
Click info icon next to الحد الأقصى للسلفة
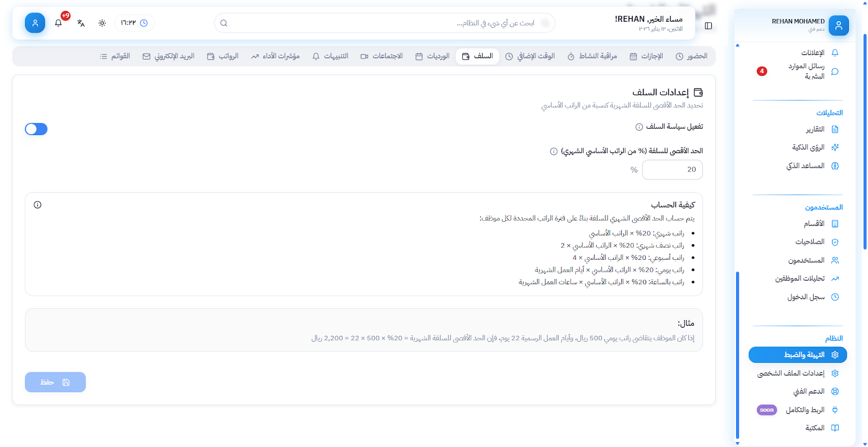[x=553, y=151]
